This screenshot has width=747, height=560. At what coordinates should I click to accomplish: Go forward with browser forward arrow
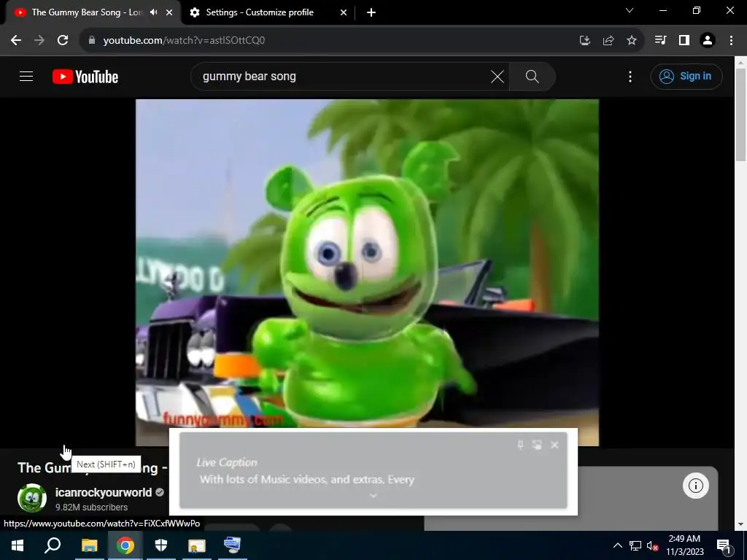click(39, 41)
